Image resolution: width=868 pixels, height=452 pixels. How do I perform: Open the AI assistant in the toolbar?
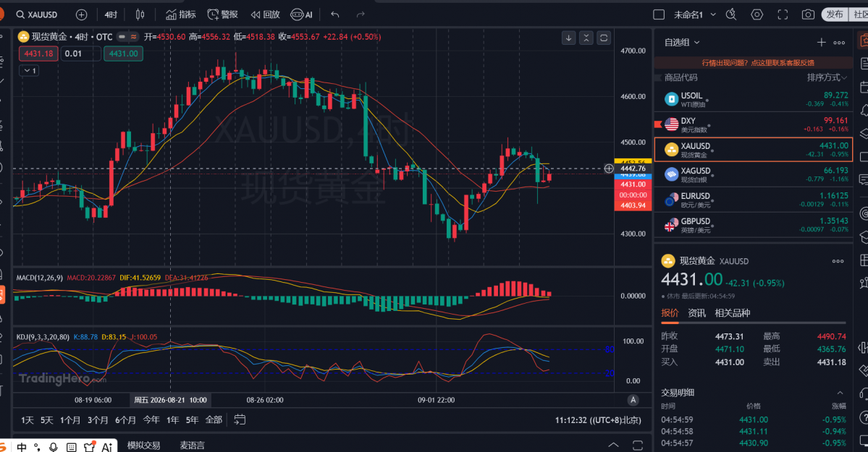click(302, 14)
